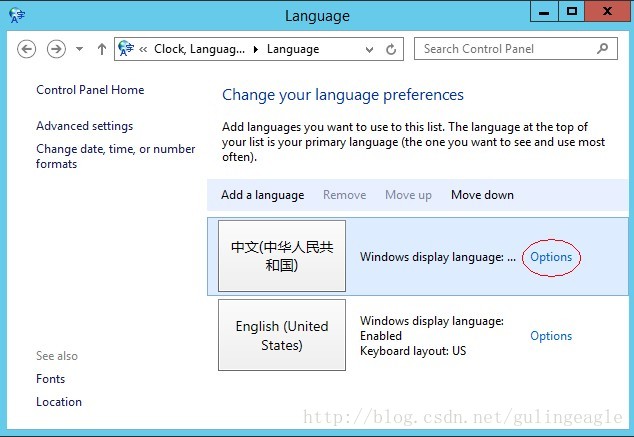Click Add a language
The image size is (634, 437).
click(262, 195)
